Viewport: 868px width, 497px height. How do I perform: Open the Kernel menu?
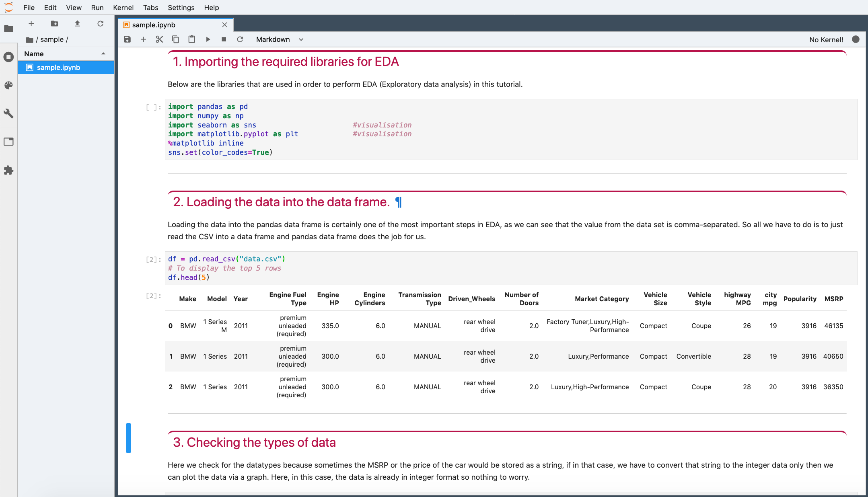pyautogui.click(x=123, y=8)
